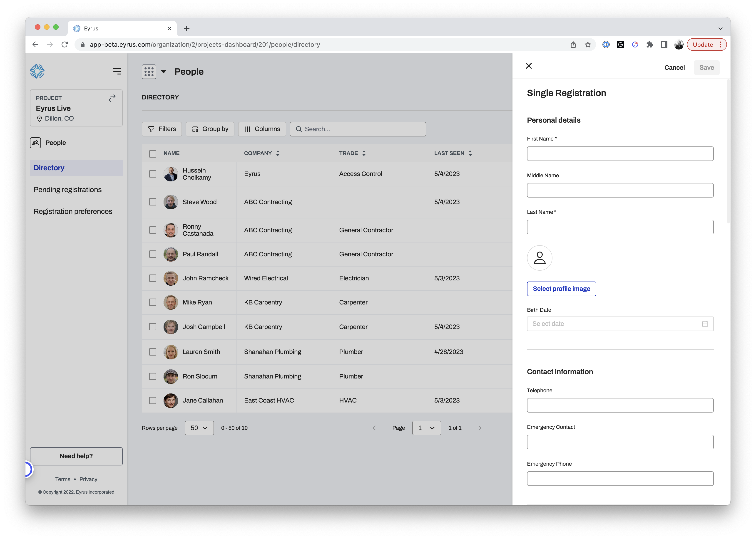The height and width of the screenshot is (539, 756).
Task: Collapse the sidebar with hamburger icon
Action: coord(117,71)
